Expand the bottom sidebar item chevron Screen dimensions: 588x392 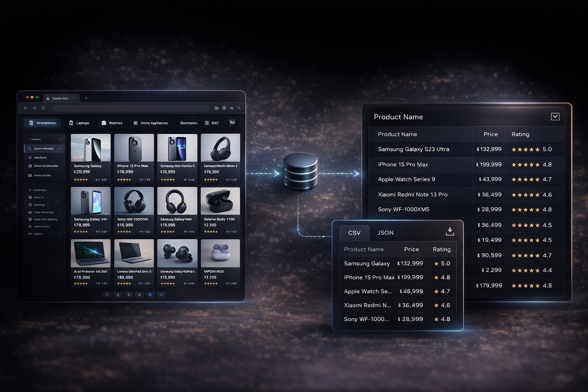[60, 234]
